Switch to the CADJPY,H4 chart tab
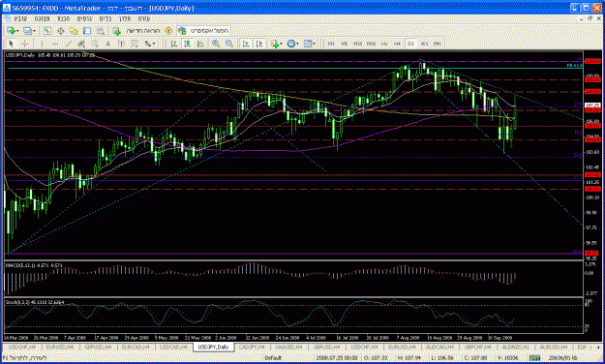This screenshot has width=605, height=364. click(x=252, y=348)
